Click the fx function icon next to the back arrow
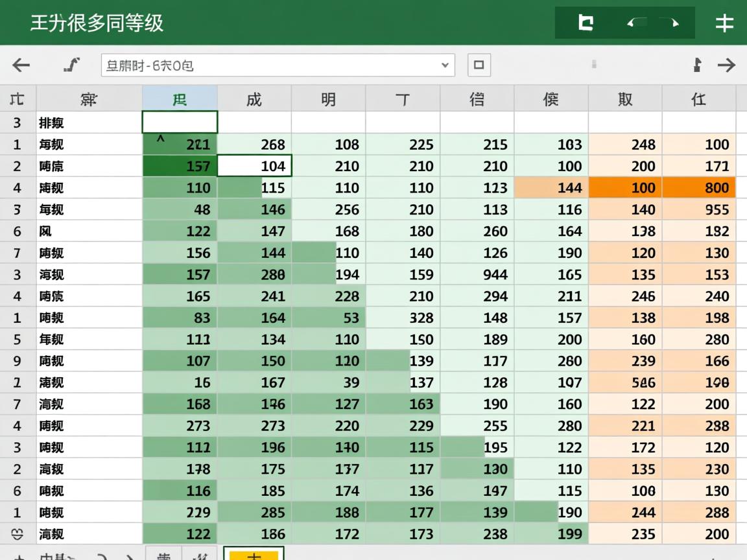The image size is (747, 560). (71, 65)
